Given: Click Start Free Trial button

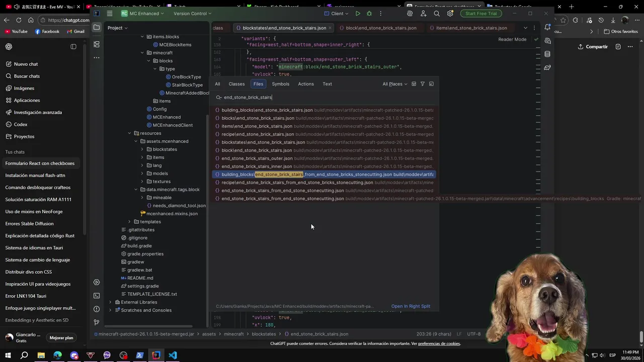Looking at the screenshot, I should pos(481,14).
